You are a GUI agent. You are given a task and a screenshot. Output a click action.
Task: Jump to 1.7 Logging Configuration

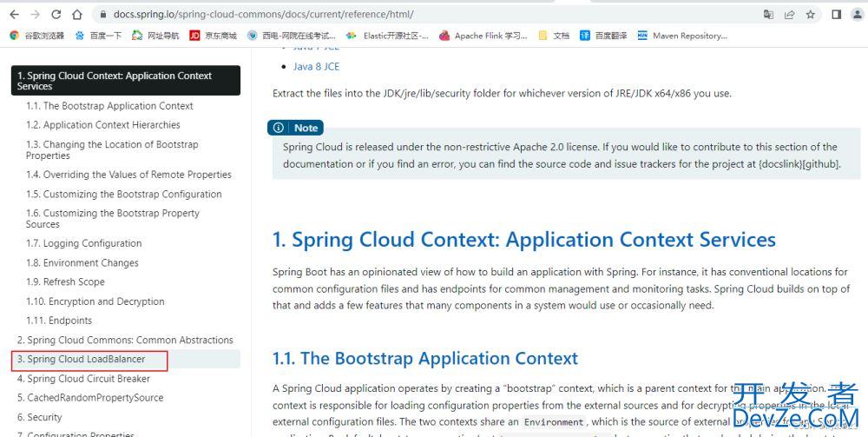(83, 244)
